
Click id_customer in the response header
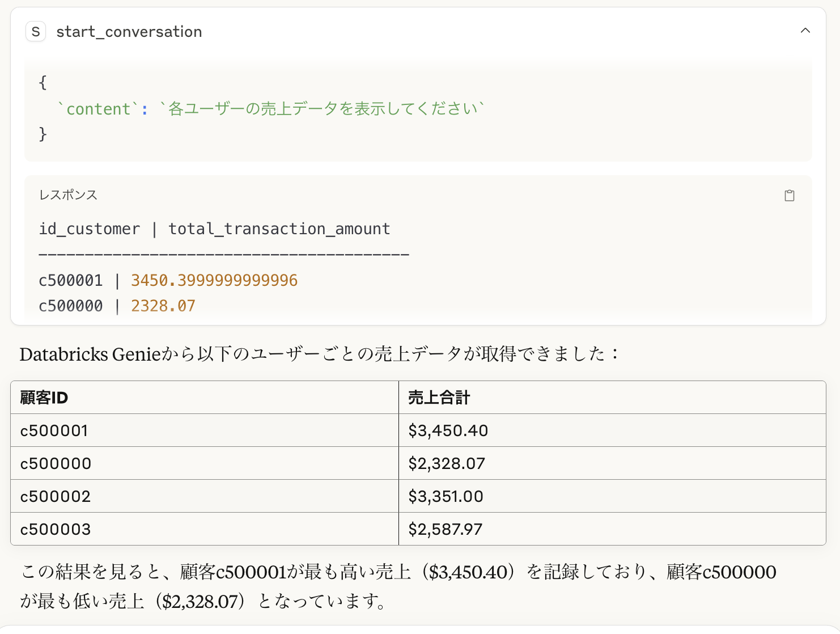coord(89,229)
